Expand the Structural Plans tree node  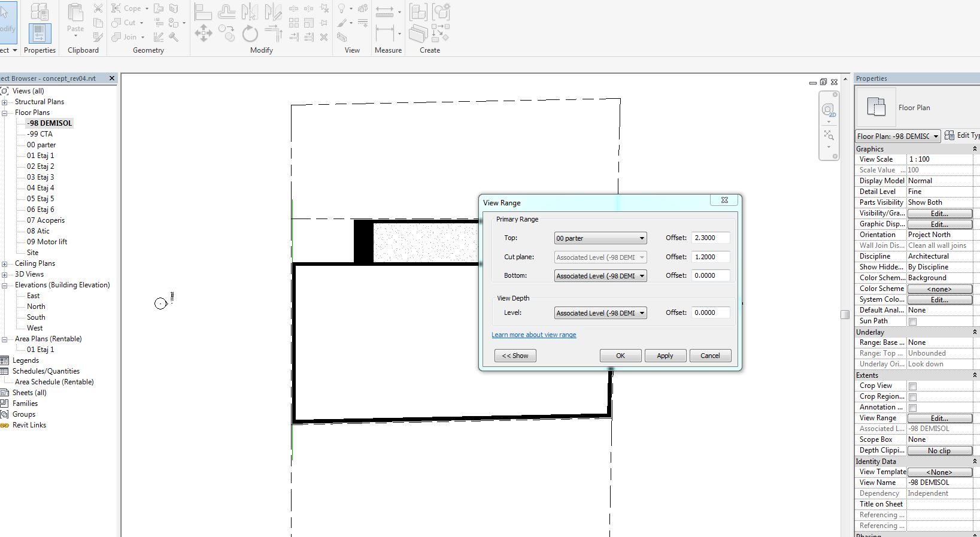[x=4, y=102]
